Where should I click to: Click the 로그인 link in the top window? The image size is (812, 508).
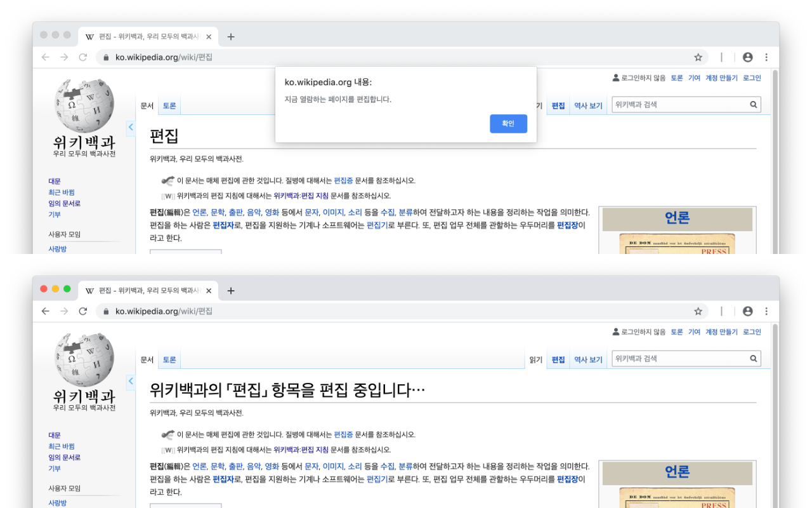(x=752, y=78)
